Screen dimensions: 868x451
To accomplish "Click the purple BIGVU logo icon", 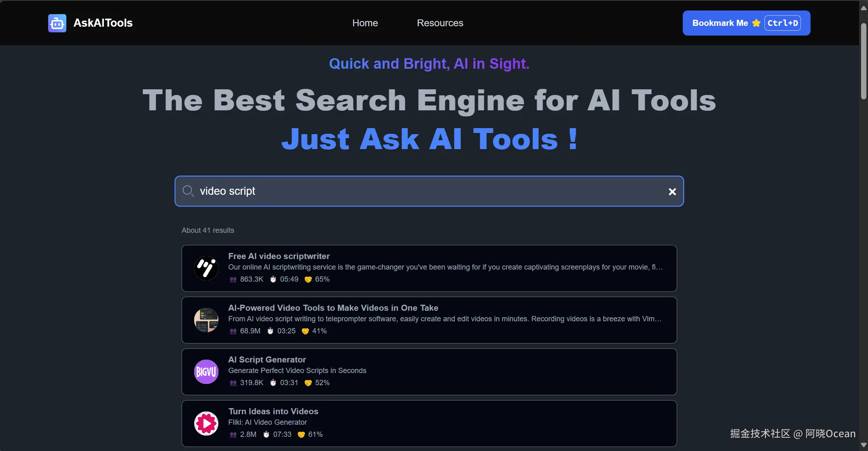I will pos(206,372).
